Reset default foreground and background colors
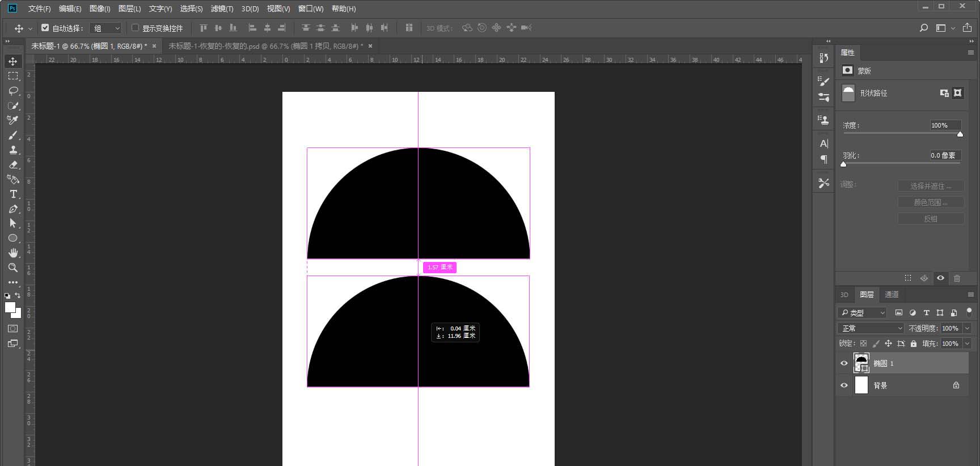The image size is (980, 466). coord(7,295)
